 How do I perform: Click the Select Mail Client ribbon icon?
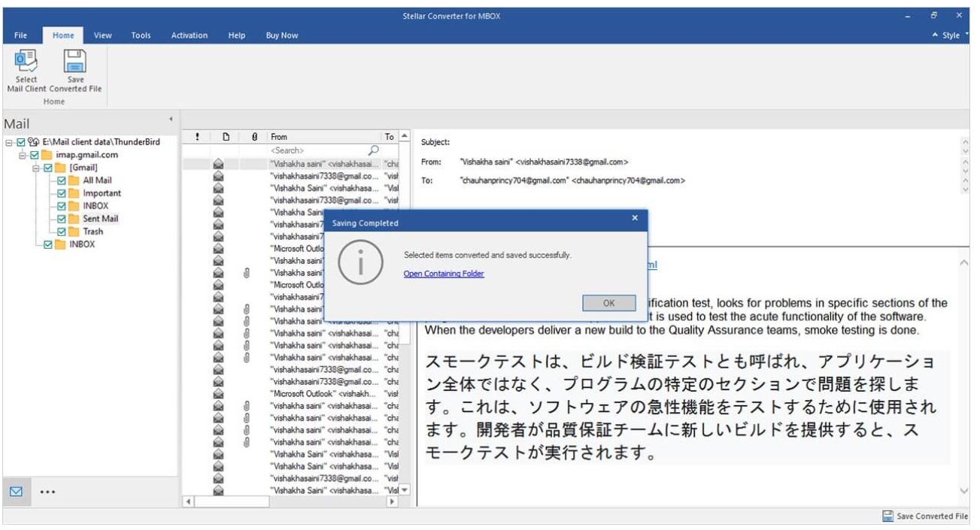pyautogui.click(x=26, y=61)
